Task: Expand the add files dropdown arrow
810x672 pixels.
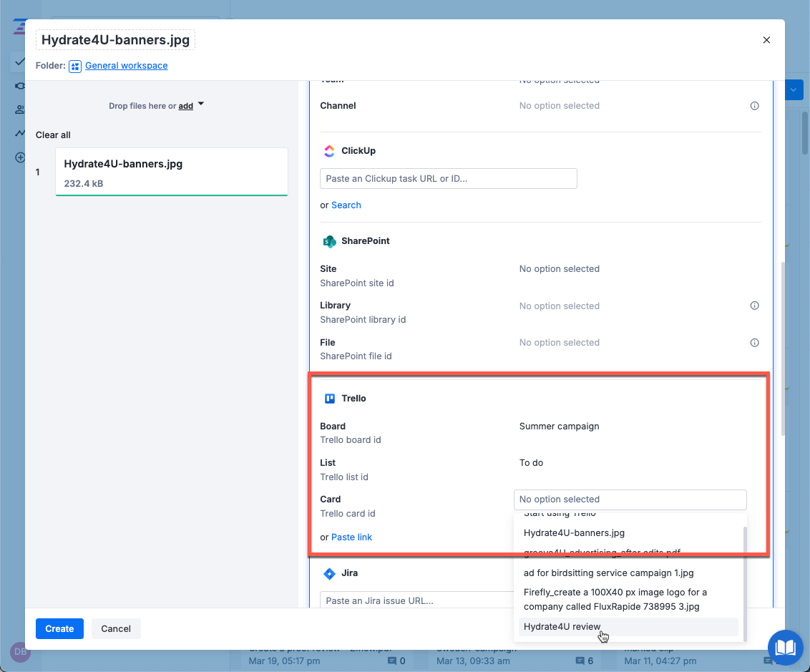Action: tap(201, 104)
